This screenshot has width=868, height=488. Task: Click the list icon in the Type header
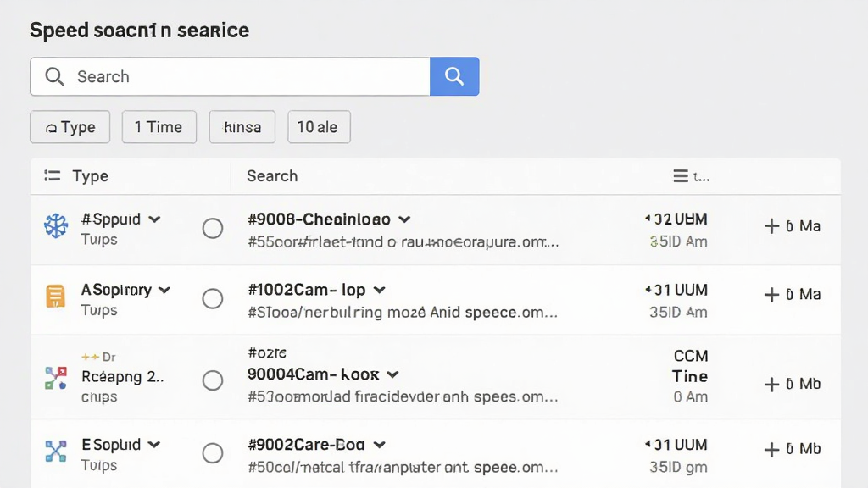(x=52, y=176)
